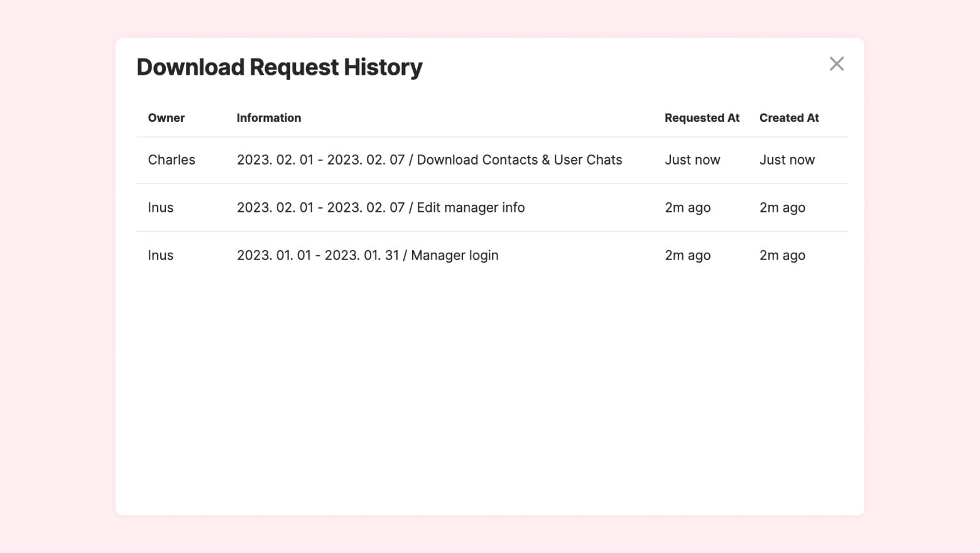Click Created At time for Manager login
The height and width of the screenshot is (553, 980).
(x=782, y=256)
